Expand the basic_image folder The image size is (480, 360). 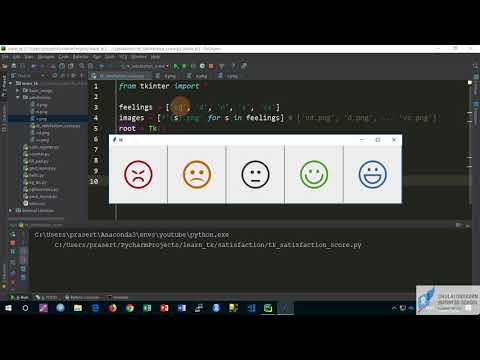click(x=18, y=90)
